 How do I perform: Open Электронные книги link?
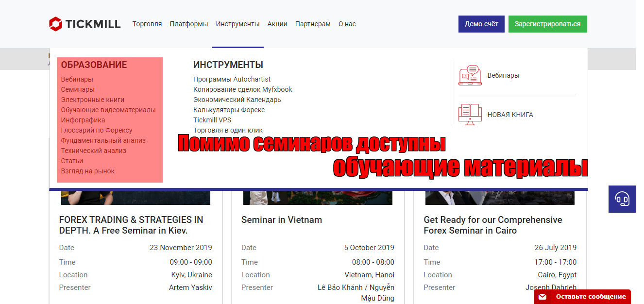point(93,100)
